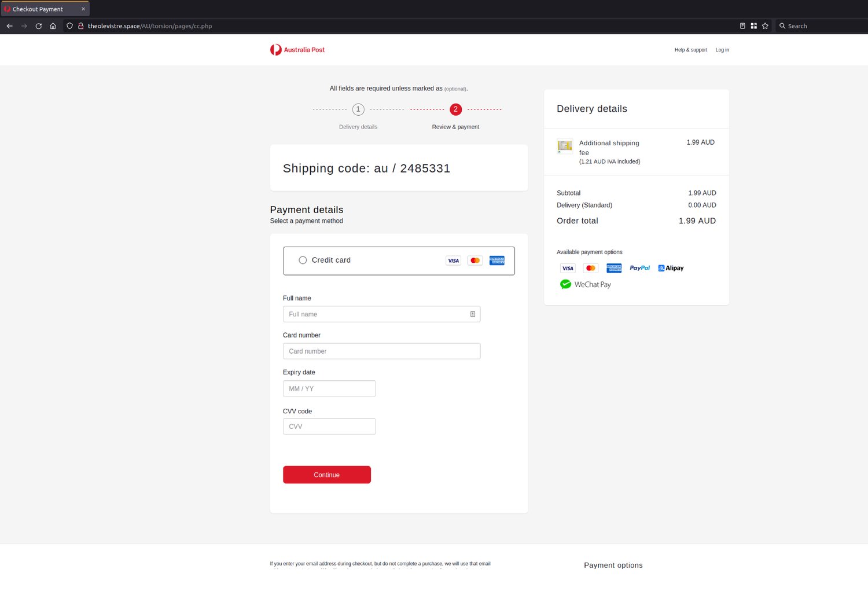Viewport: 868px width, 591px height.
Task: Click the Australia Post logo
Action: coord(297,50)
